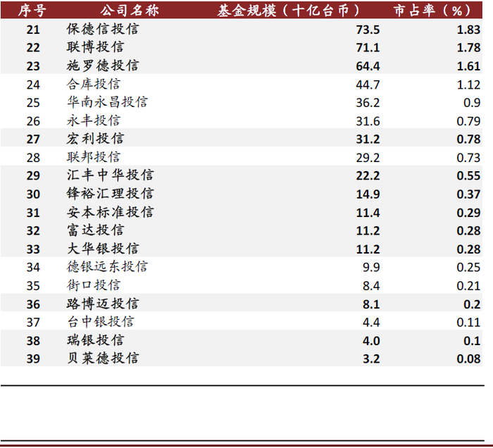The height and width of the screenshot is (448, 493).
Task: Click market share value 0.08
Action: [468, 359]
